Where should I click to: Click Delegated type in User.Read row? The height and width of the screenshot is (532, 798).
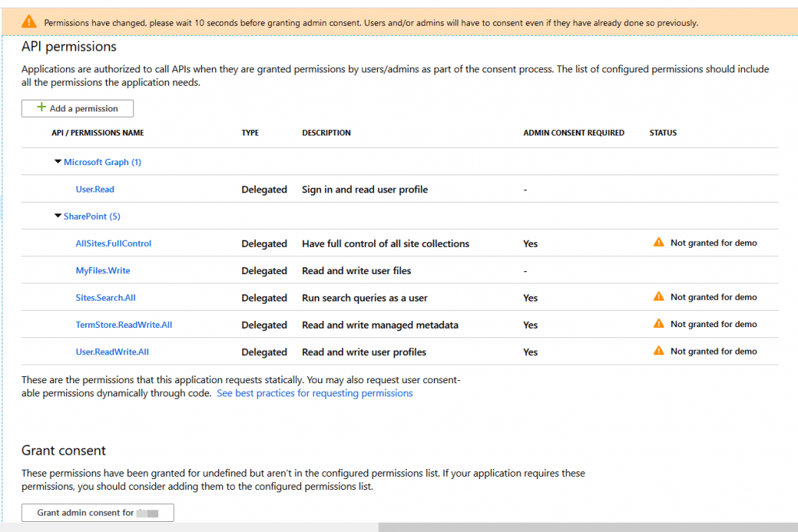pyautogui.click(x=264, y=189)
